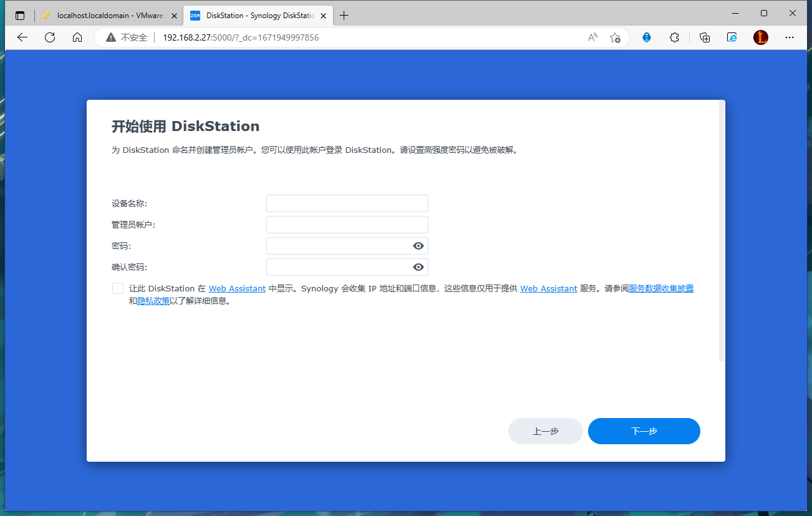Click the 下一步 button
The height and width of the screenshot is (516, 812).
pyautogui.click(x=644, y=431)
